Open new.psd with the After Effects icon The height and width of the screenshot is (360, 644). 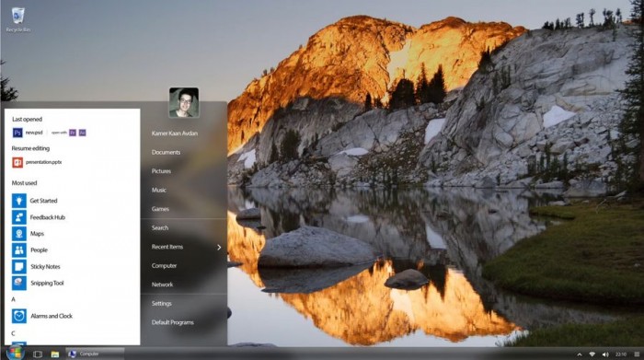point(82,133)
